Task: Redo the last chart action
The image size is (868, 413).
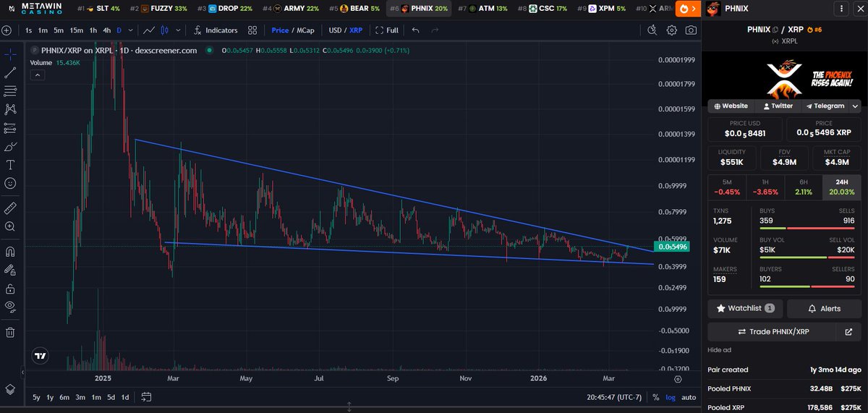Action: [435, 30]
